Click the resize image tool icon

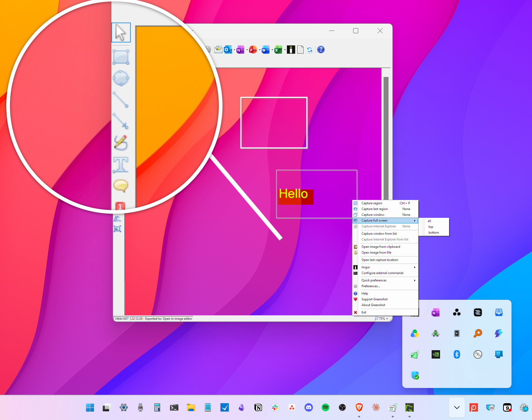(x=117, y=229)
